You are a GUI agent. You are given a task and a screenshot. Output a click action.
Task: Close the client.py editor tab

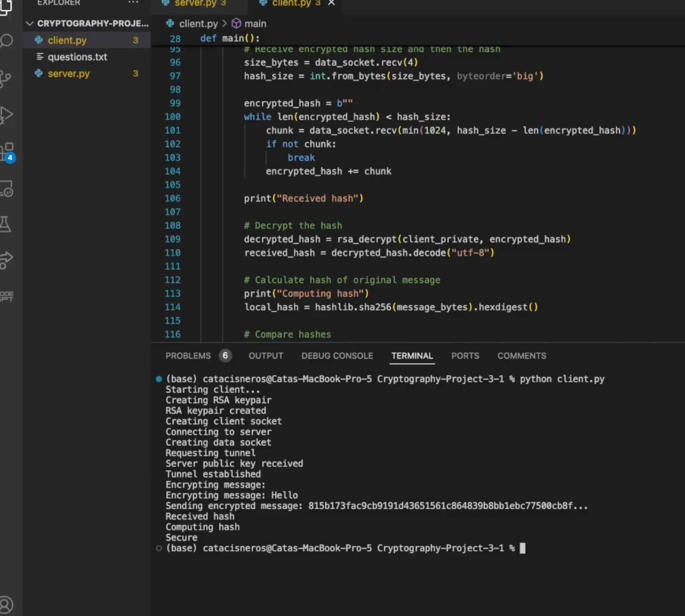coord(331,3)
